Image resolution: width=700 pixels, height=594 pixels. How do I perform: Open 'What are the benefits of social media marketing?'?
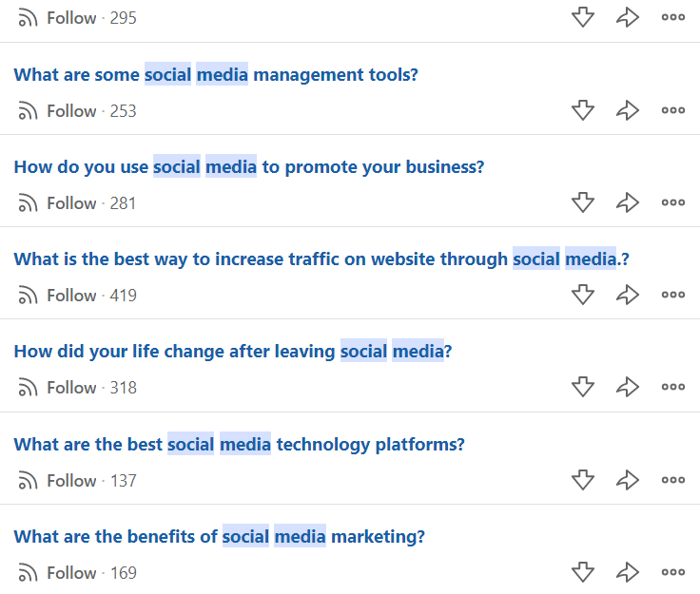(x=219, y=536)
